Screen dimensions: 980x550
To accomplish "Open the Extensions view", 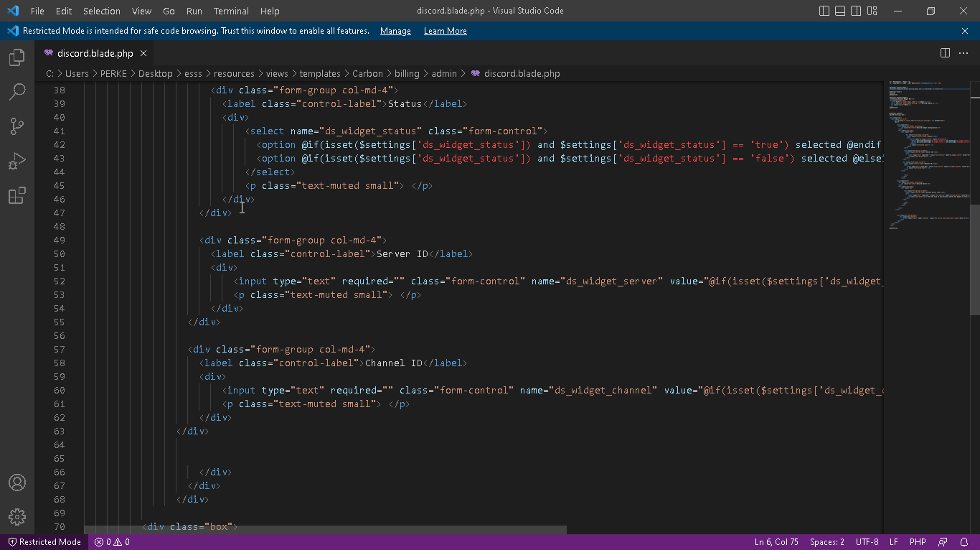I will click(17, 195).
